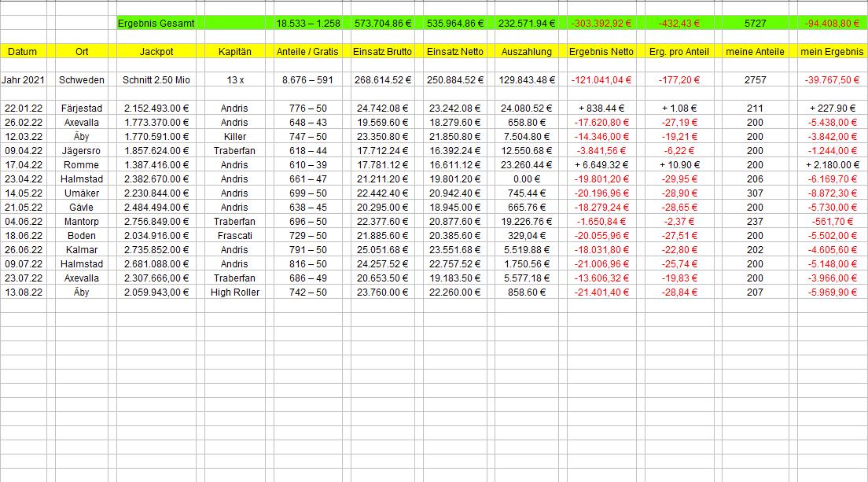868x482 pixels.
Task: Click result cell '-18.279,24 €'
Action: pos(601,208)
